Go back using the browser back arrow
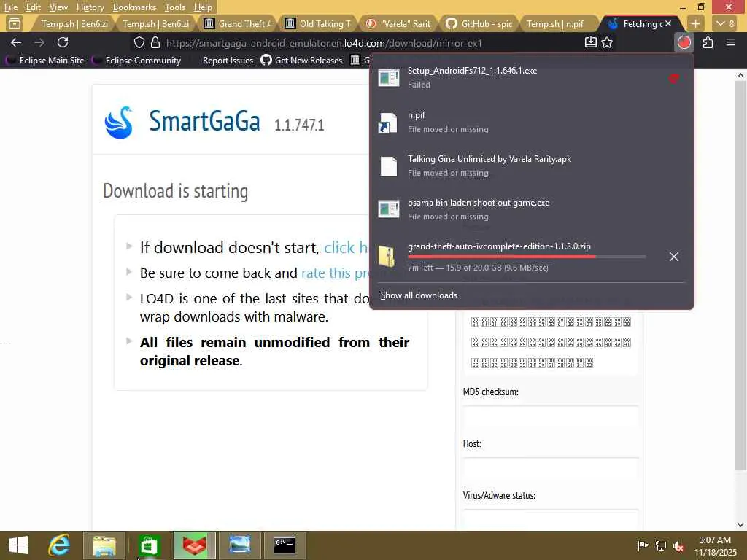 (x=16, y=43)
